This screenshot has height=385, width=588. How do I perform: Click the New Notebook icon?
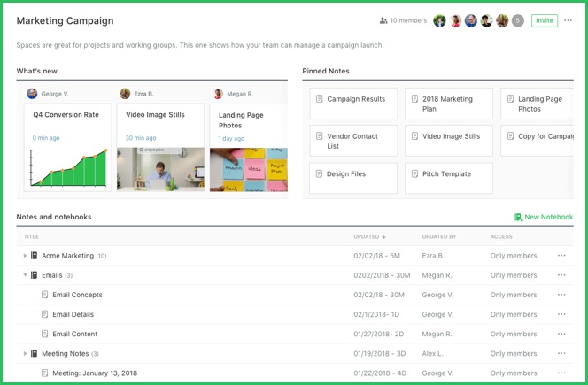518,217
